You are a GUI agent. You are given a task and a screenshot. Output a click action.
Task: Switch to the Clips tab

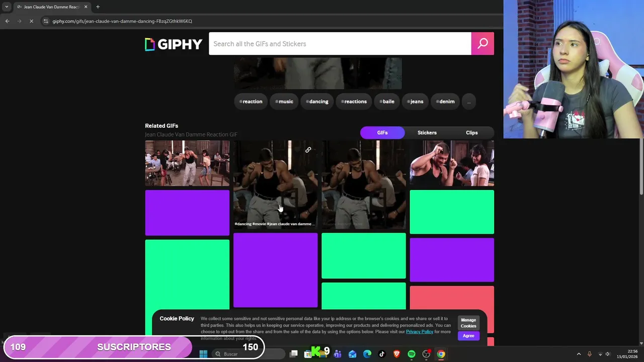pos(471,133)
